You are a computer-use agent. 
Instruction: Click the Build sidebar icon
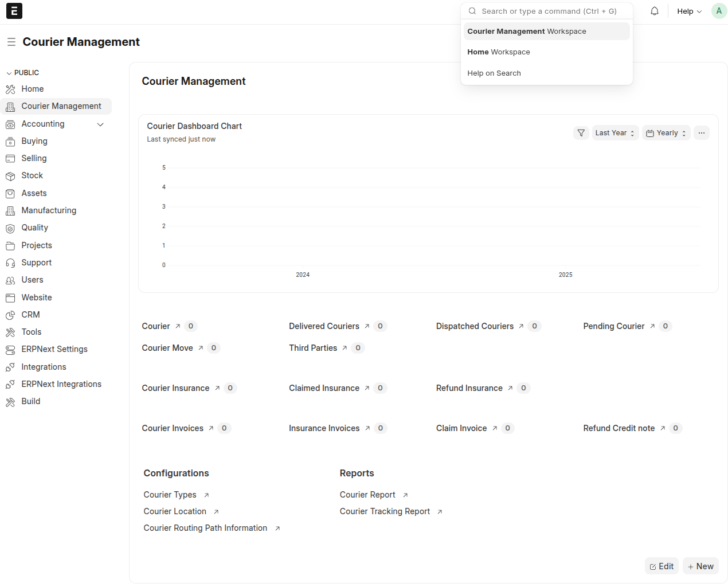pyautogui.click(x=10, y=402)
